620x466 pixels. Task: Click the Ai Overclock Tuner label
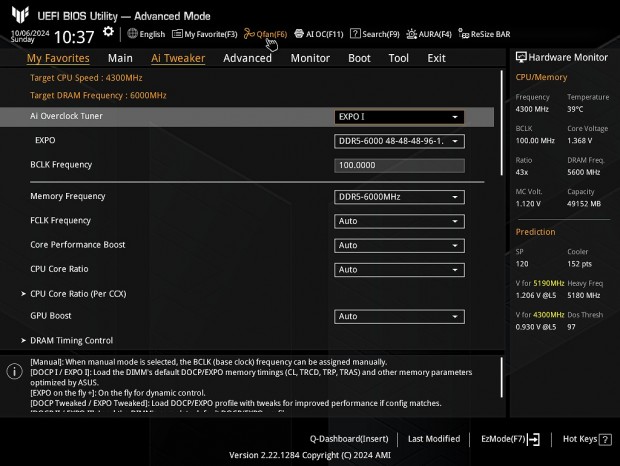pos(66,116)
